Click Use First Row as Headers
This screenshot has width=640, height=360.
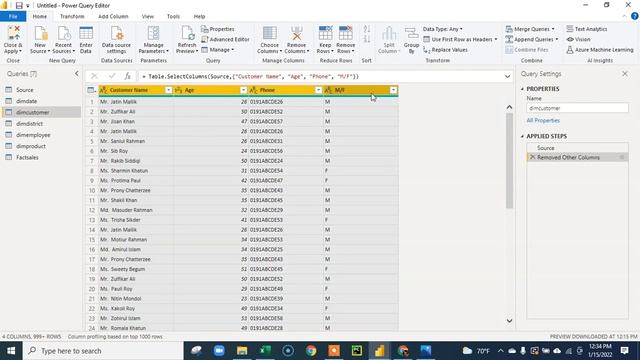[460, 39]
